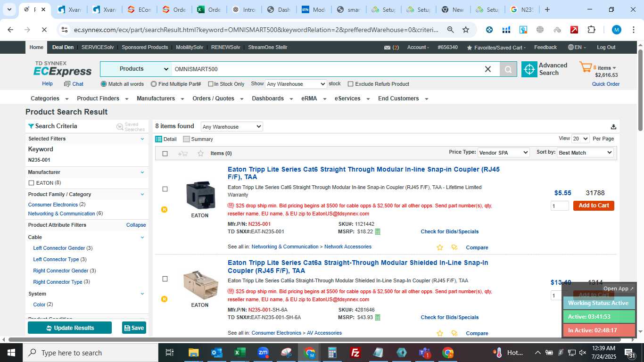
Task: Click the search magnifier button
Action: (x=508, y=69)
